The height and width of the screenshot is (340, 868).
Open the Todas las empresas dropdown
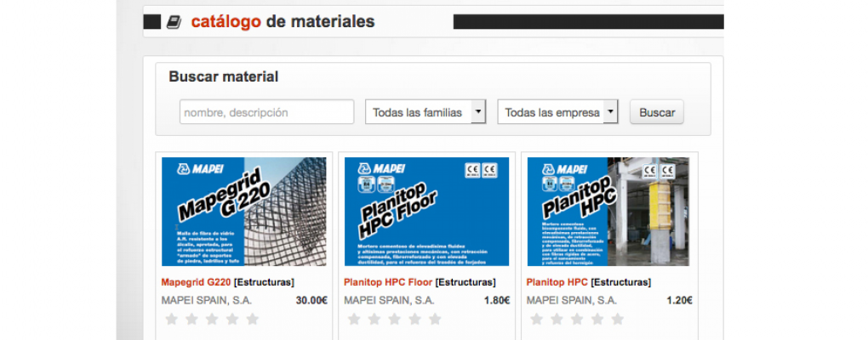pyautogui.click(x=558, y=111)
